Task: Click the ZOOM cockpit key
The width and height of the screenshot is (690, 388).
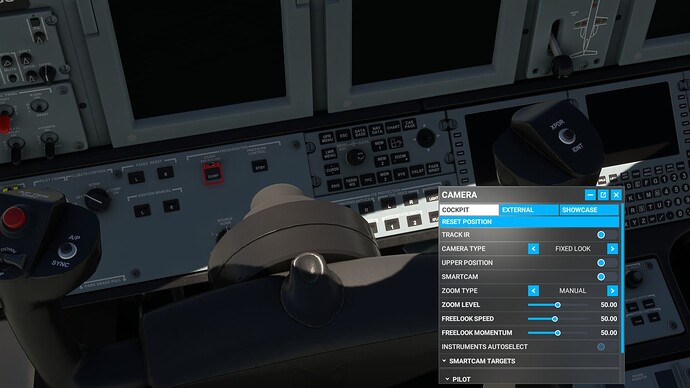Action: pos(400,157)
